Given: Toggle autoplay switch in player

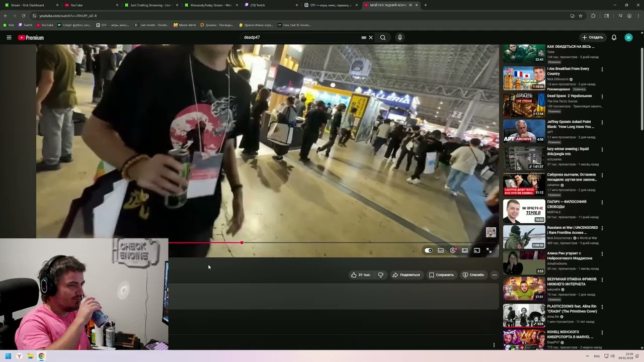Looking at the screenshot, I should [428, 250].
